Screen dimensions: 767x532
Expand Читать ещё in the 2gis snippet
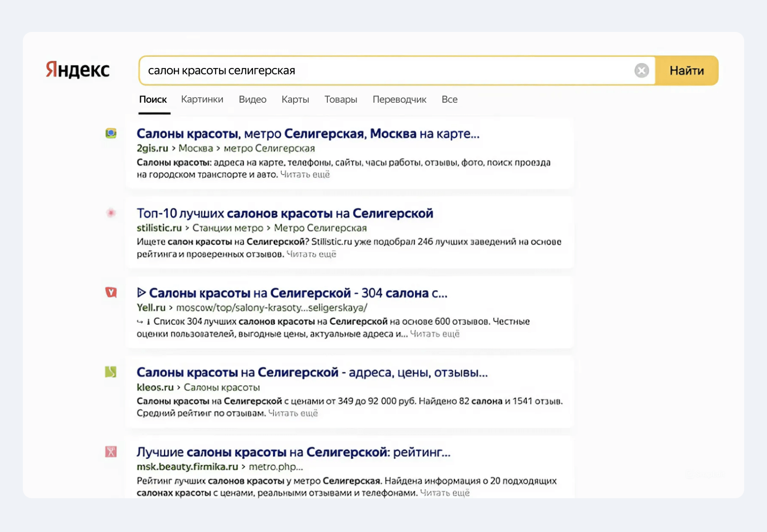305,174
